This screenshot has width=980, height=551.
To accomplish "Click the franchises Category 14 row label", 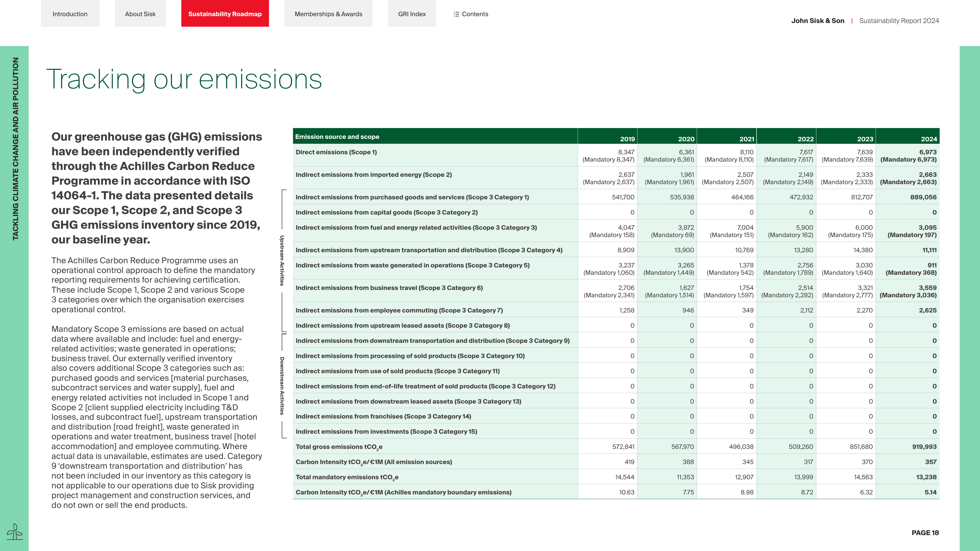I will 383,416.
